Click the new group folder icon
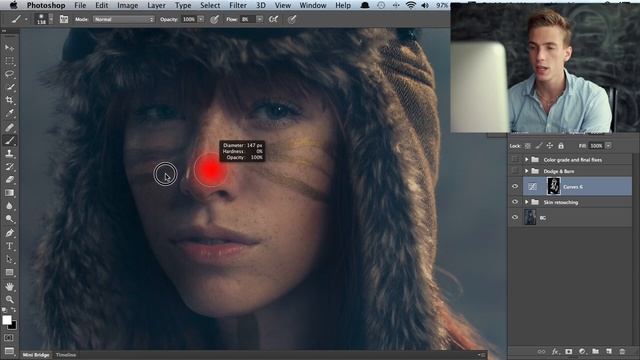This screenshot has width=640, height=360. (x=596, y=351)
